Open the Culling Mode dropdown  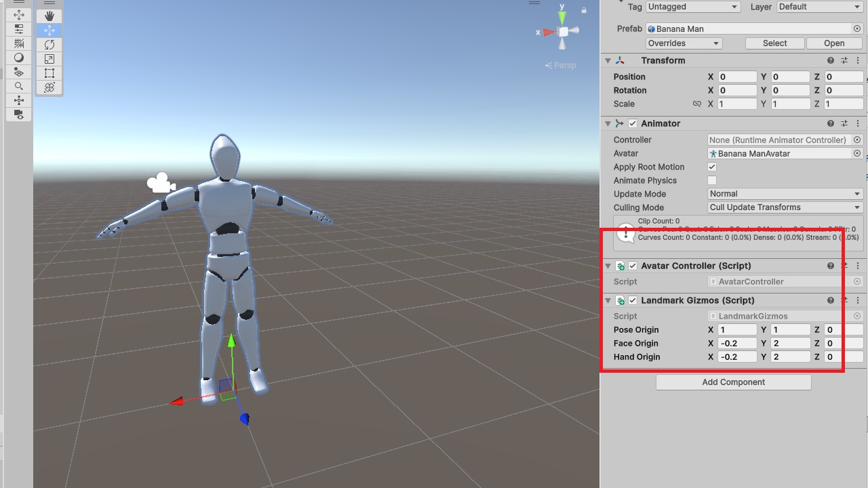pos(785,207)
